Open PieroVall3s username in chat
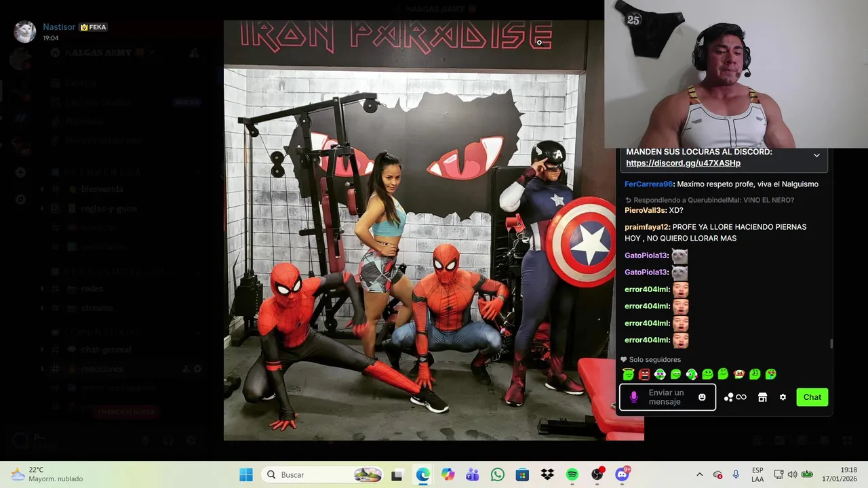This screenshot has height=488, width=868. click(x=644, y=211)
